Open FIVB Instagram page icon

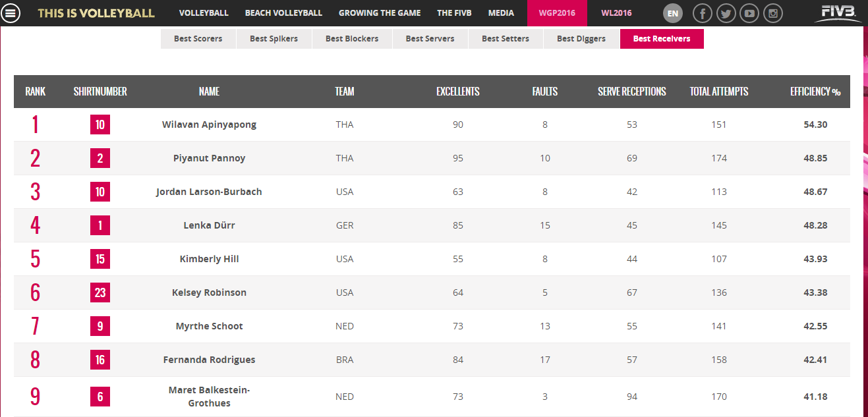click(x=773, y=13)
